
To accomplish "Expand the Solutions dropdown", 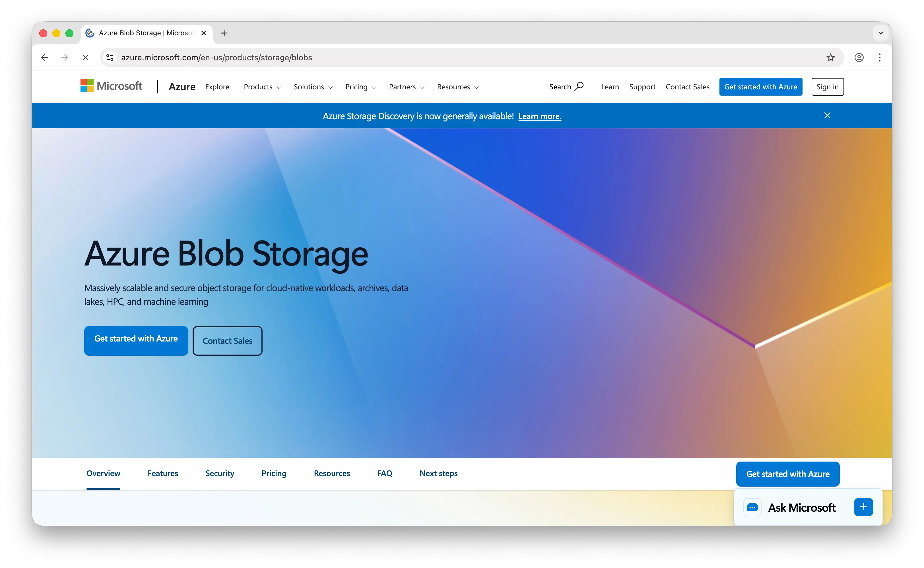I will pyautogui.click(x=313, y=87).
